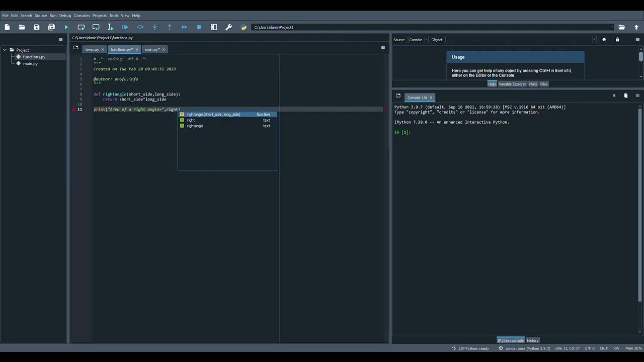
Task: Open the View menu
Action: [125, 16]
